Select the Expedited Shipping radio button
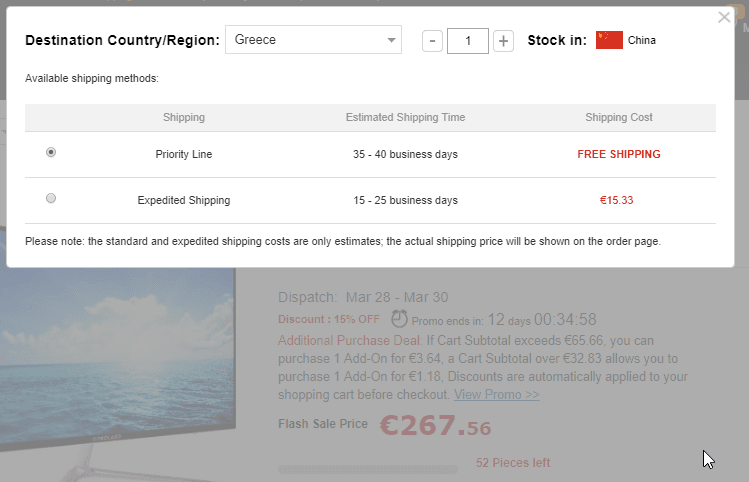 [51, 198]
